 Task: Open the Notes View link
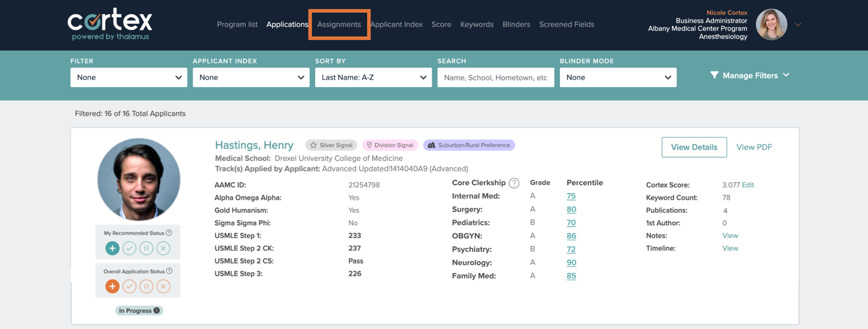click(x=730, y=235)
